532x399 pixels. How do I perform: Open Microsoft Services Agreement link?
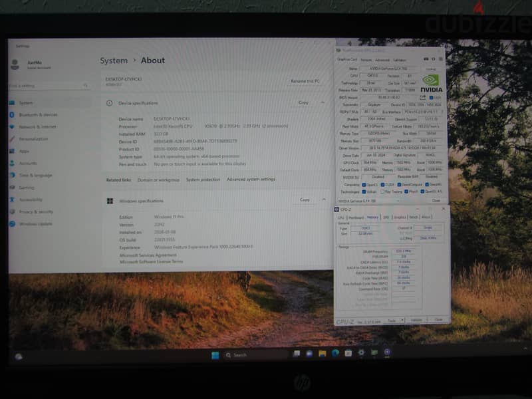pos(148,255)
